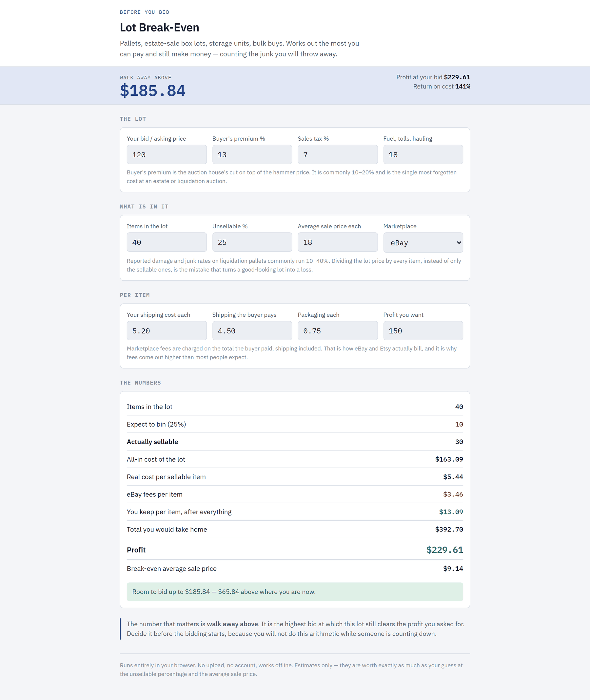Image resolution: width=590 pixels, height=700 pixels.
Task: Click the $185.84 walk away above amount
Action: [x=152, y=91]
